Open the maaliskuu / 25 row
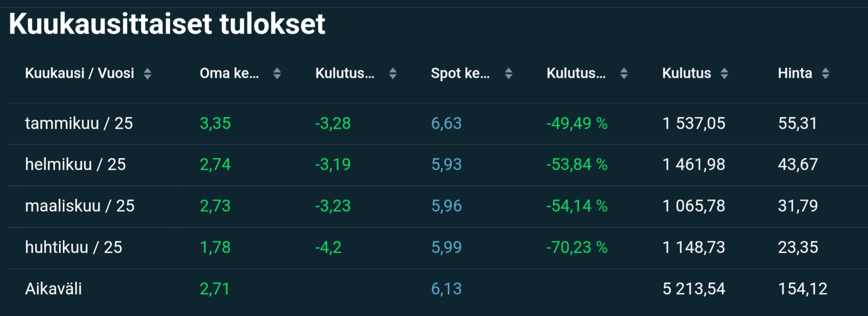The width and height of the screenshot is (868, 316). (x=80, y=206)
